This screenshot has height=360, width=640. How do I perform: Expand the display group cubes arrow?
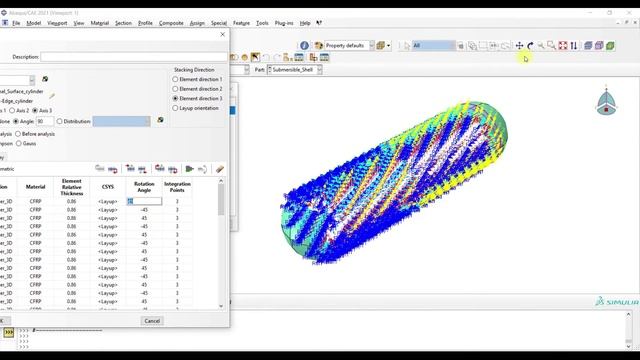point(389,46)
